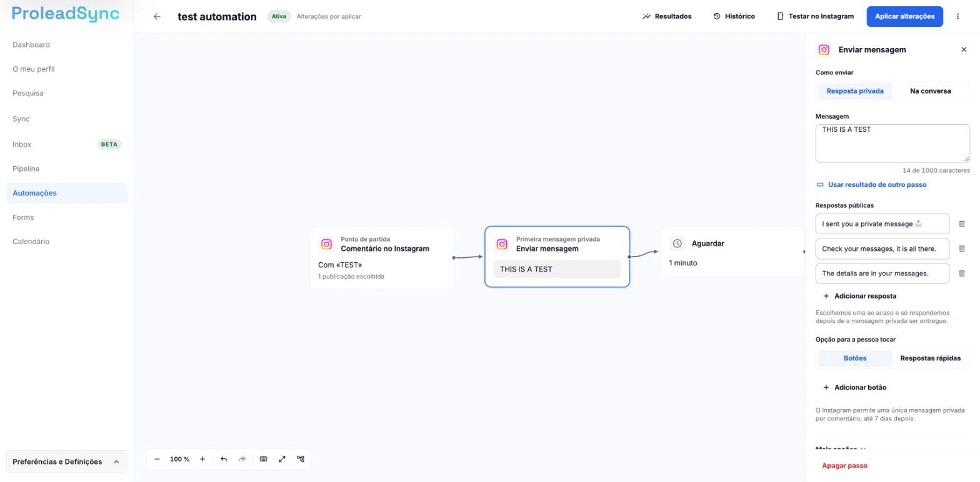Click the Aplicar alterações button
The width and height of the screenshot is (980, 482).
click(x=904, y=16)
